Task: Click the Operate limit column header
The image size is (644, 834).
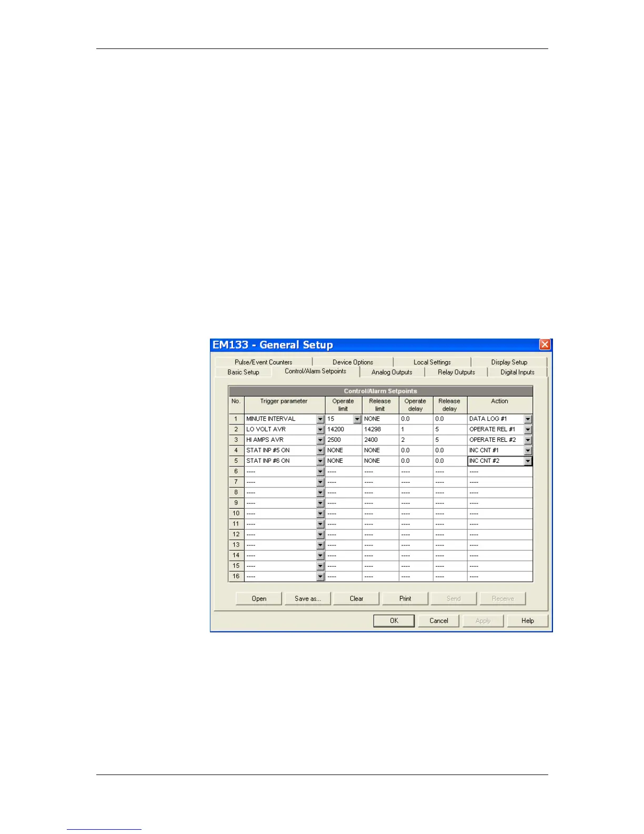Action: 344,405
